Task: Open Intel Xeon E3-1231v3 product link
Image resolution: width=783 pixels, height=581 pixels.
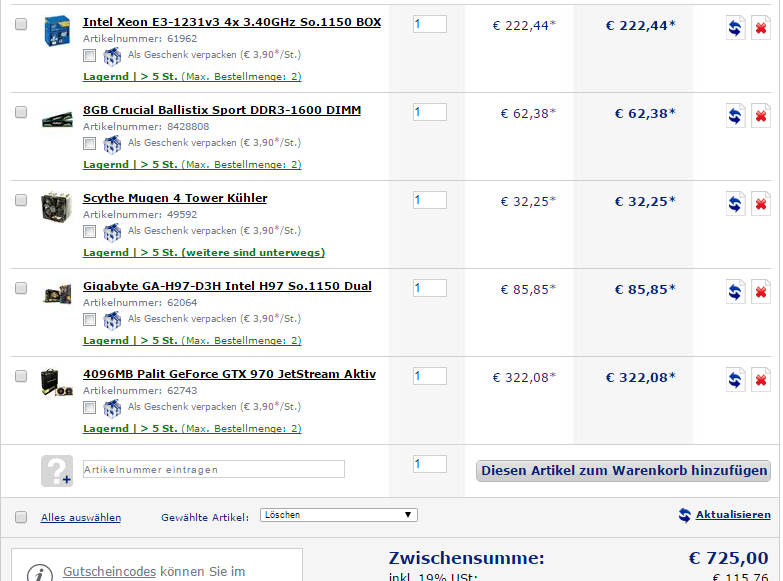Action: 232,22
